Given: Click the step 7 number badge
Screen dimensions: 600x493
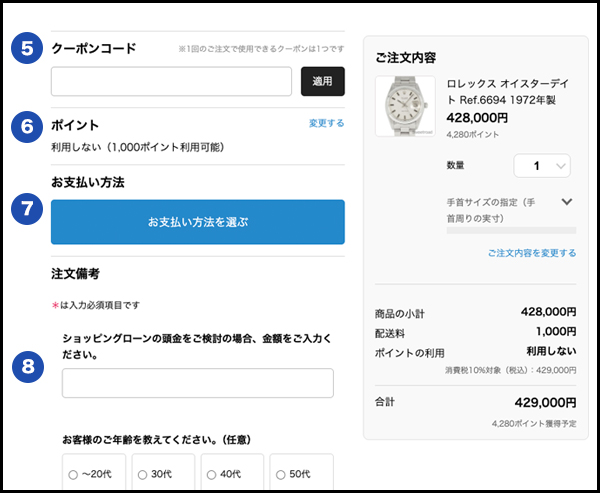Looking at the screenshot, I should [x=25, y=208].
